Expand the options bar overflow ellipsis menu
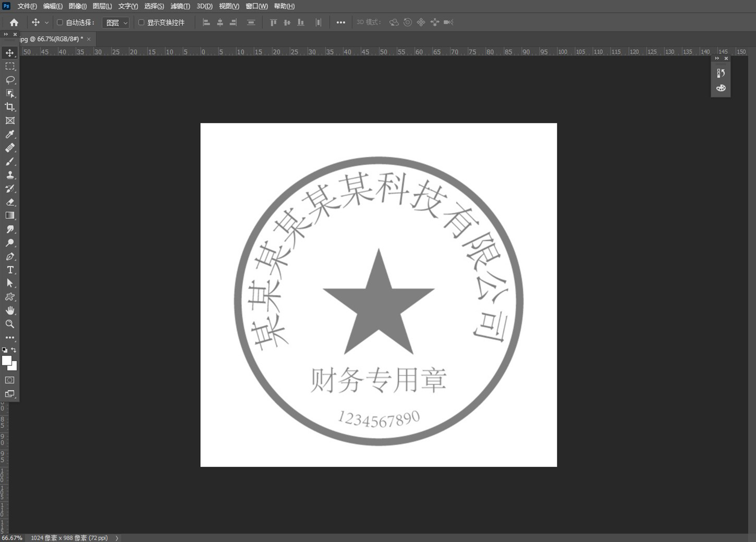Screen dimensions: 756x542 [341, 22]
